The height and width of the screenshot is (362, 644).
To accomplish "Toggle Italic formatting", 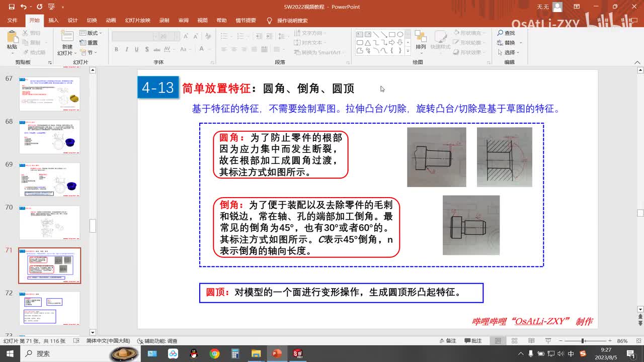I will 126,49.
